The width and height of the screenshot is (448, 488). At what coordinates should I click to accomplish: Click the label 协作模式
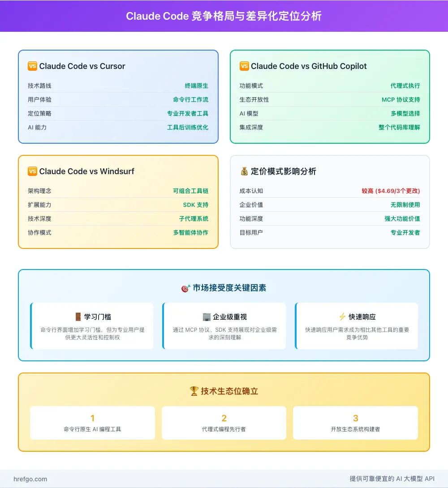39,232
